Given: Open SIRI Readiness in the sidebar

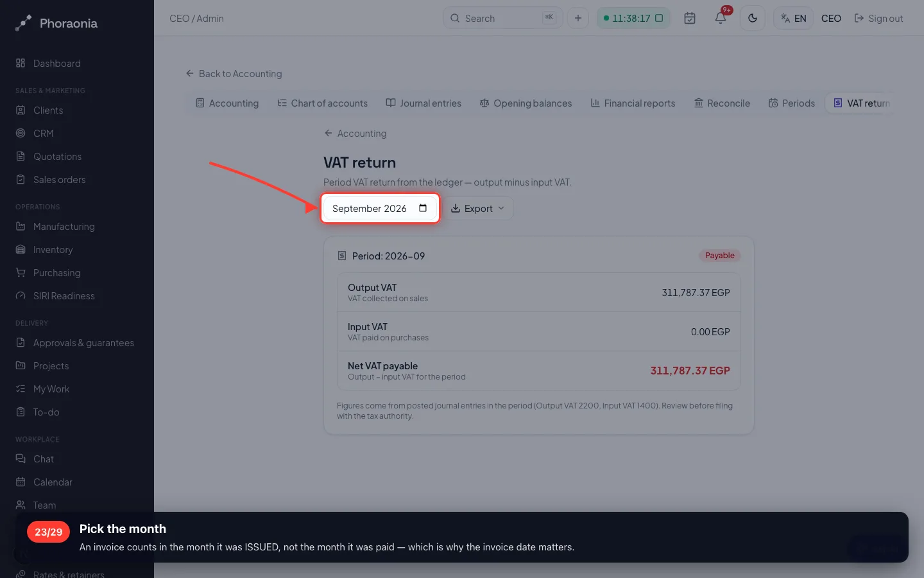Looking at the screenshot, I should 64,296.
